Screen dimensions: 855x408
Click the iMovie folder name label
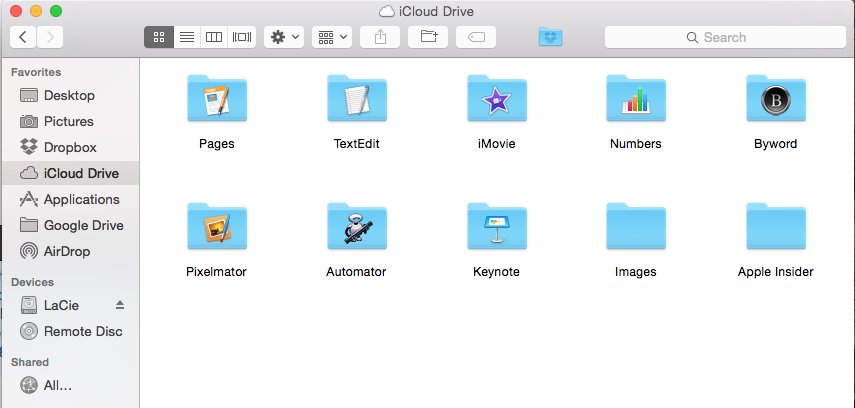click(496, 144)
